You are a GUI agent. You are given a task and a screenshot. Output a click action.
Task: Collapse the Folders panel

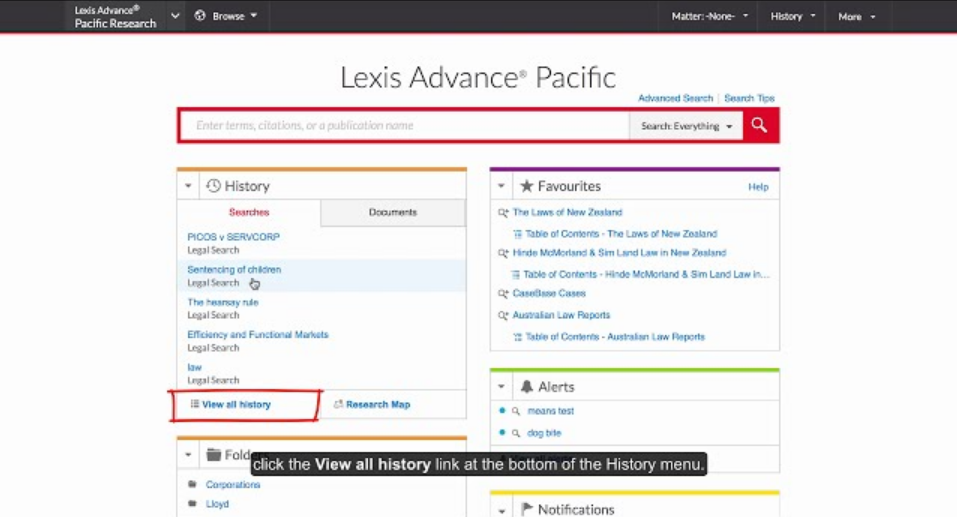pyautogui.click(x=188, y=455)
